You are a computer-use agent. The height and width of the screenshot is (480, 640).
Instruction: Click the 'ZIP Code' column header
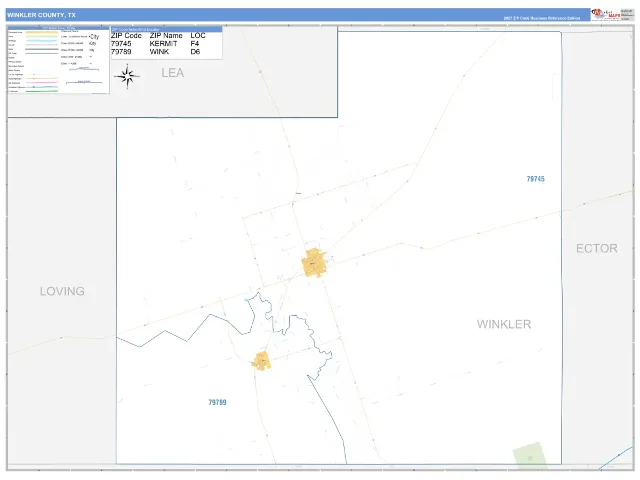[x=126, y=36]
